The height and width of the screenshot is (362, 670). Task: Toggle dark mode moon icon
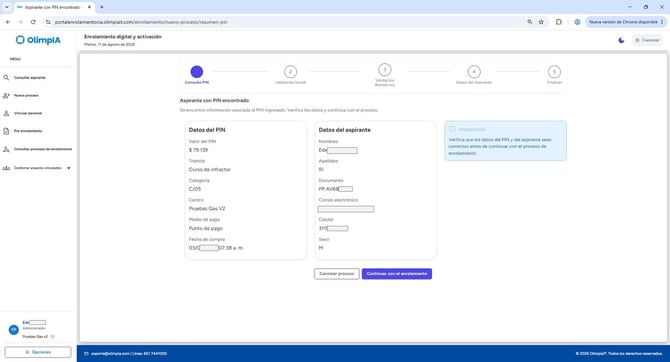621,40
